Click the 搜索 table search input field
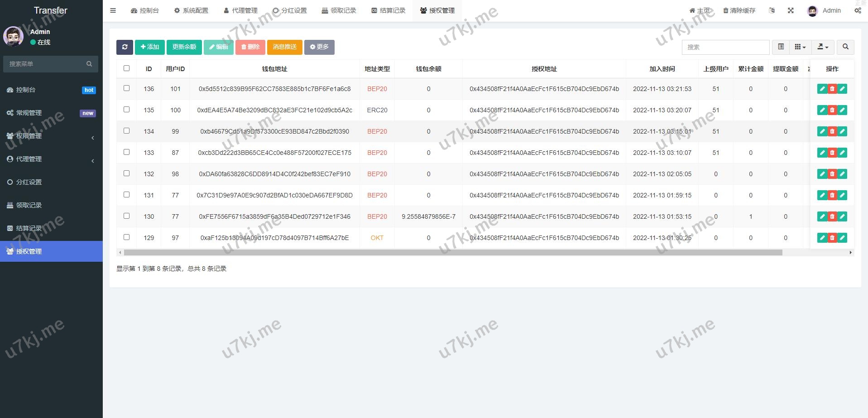 tap(725, 47)
